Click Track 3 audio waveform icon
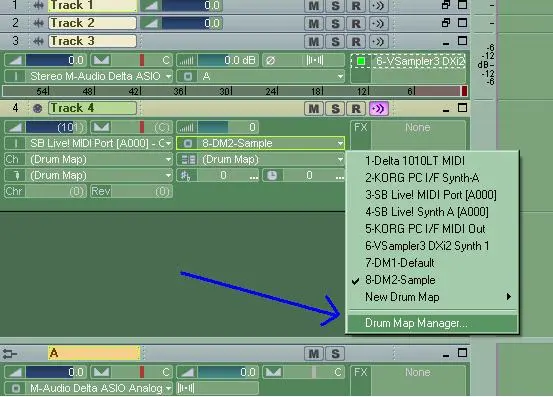553x397 pixels. pyautogui.click(x=38, y=41)
